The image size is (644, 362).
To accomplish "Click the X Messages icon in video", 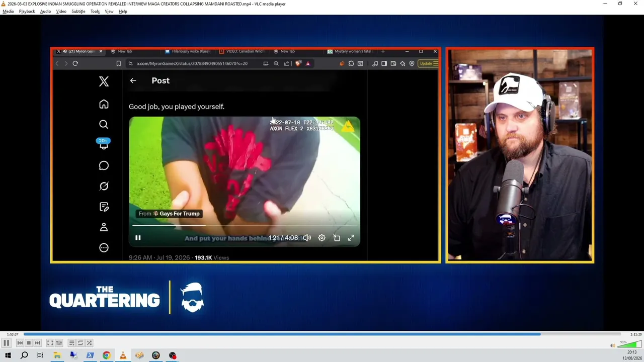I will pyautogui.click(x=104, y=165).
